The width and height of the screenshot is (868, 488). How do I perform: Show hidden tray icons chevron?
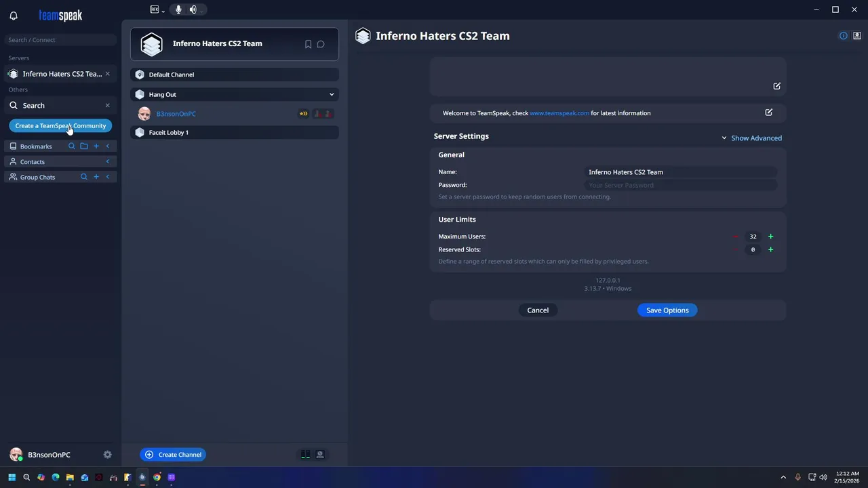click(783, 477)
